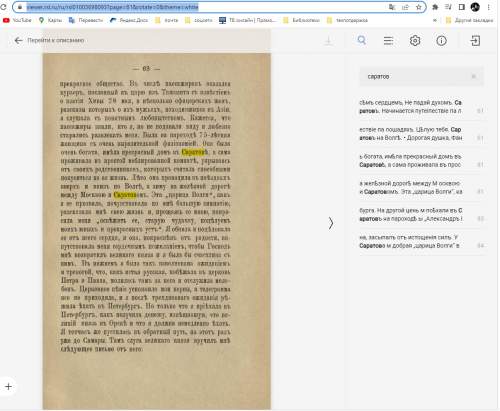Open the search panel magnifier icon
Viewport: 500px width, 411px height.
point(362,41)
